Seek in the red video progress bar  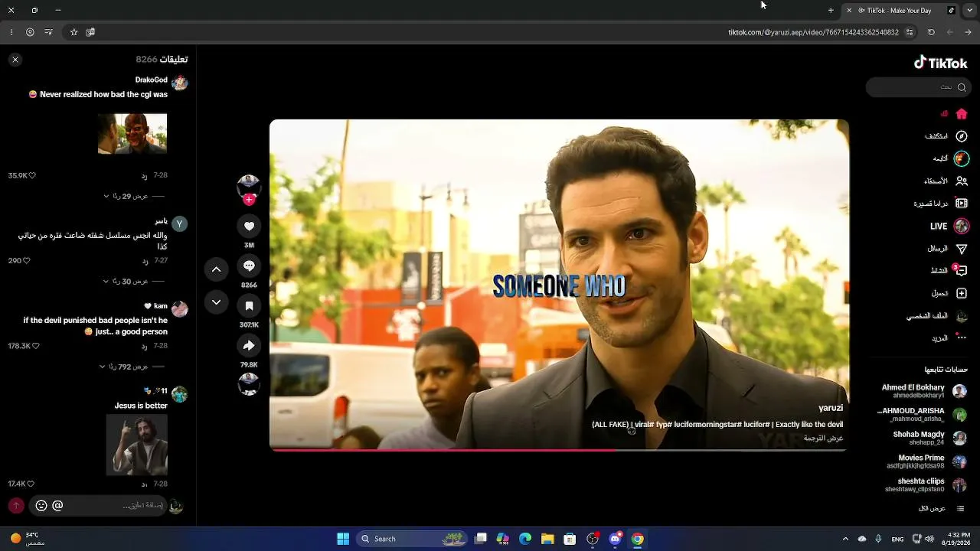tap(559, 450)
